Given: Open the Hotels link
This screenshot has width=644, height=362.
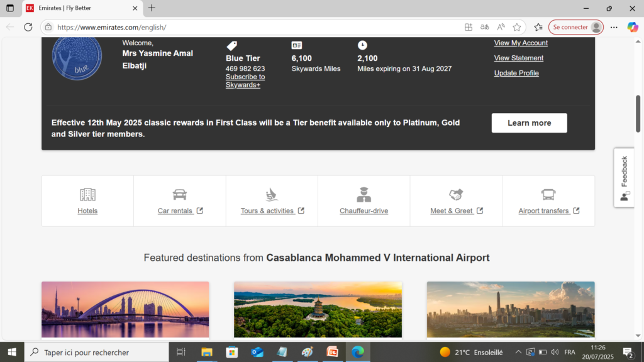Looking at the screenshot, I should point(87,211).
